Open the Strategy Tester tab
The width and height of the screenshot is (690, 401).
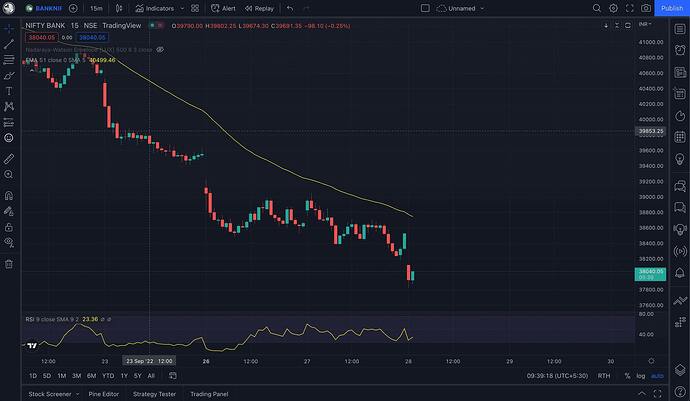[154, 394]
